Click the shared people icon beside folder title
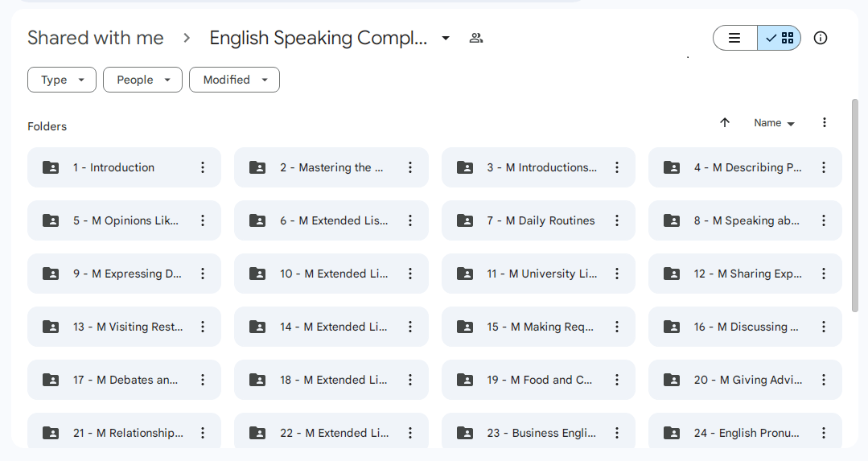This screenshot has width=868, height=461. click(476, 38)
